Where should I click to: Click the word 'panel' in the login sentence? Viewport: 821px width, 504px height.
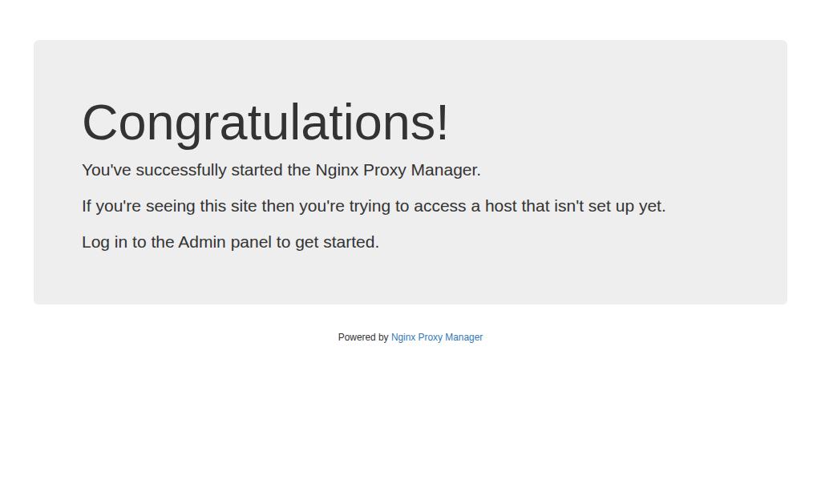click(251, 243)
